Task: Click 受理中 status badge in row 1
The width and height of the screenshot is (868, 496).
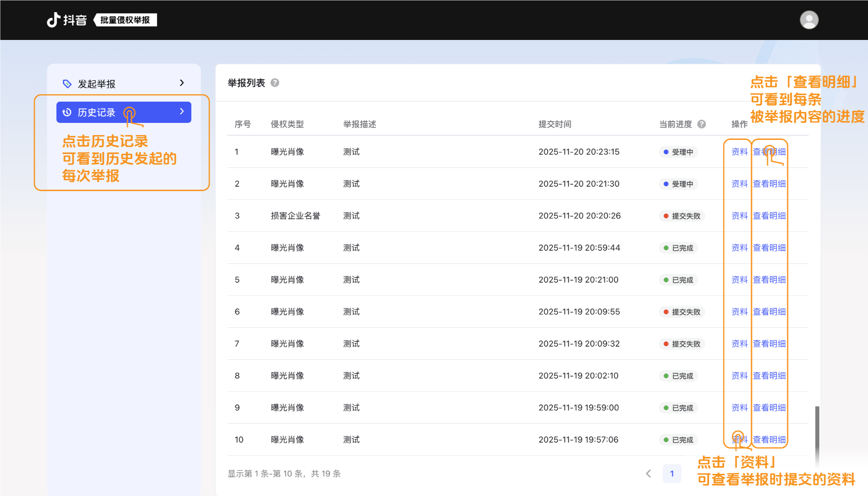Action: coord(678,152)
